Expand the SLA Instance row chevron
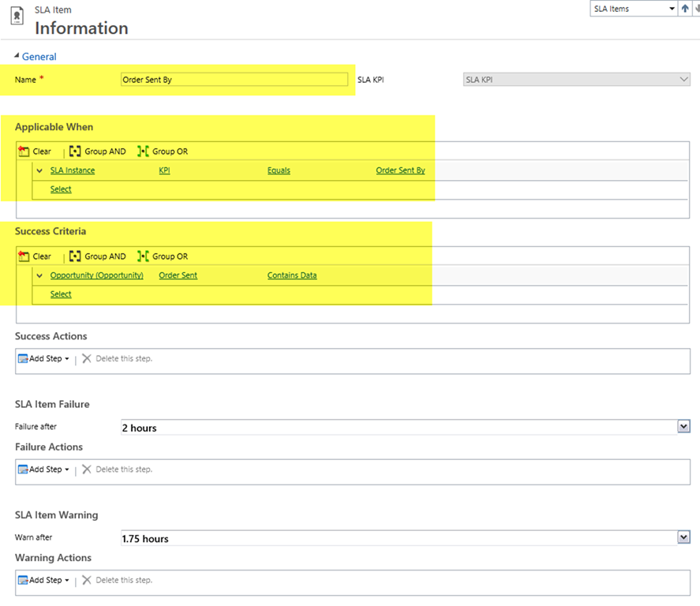The height and width of the screenshot is (606, 700). (39, 170)
